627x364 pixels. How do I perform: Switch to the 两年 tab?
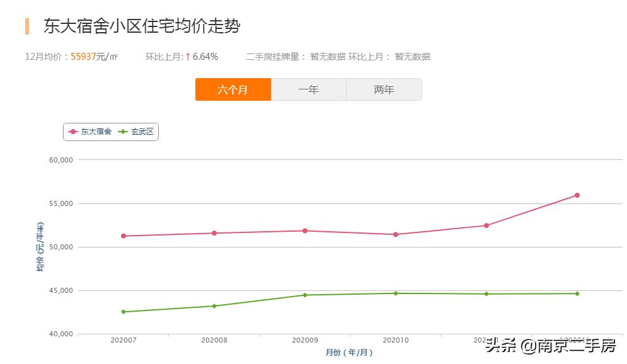point(384,89)
